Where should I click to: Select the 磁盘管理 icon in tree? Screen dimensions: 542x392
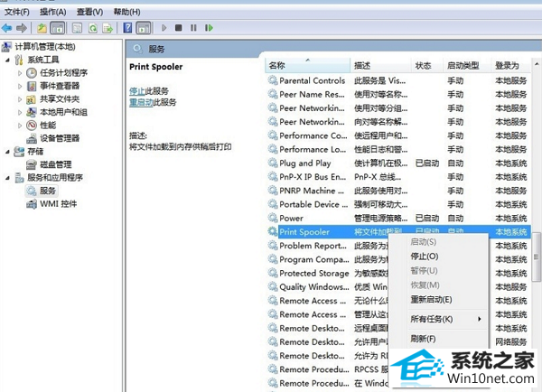tap(32, 164)
